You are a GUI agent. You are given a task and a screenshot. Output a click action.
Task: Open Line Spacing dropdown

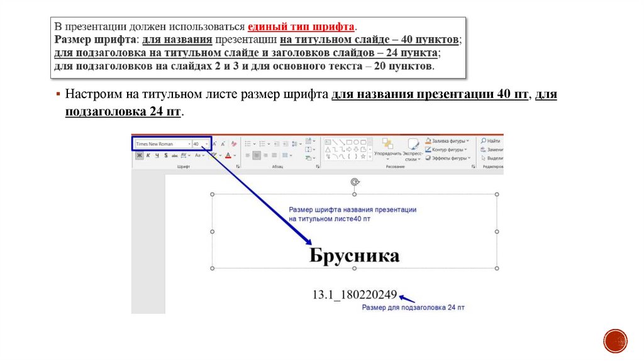pos(297,144)
